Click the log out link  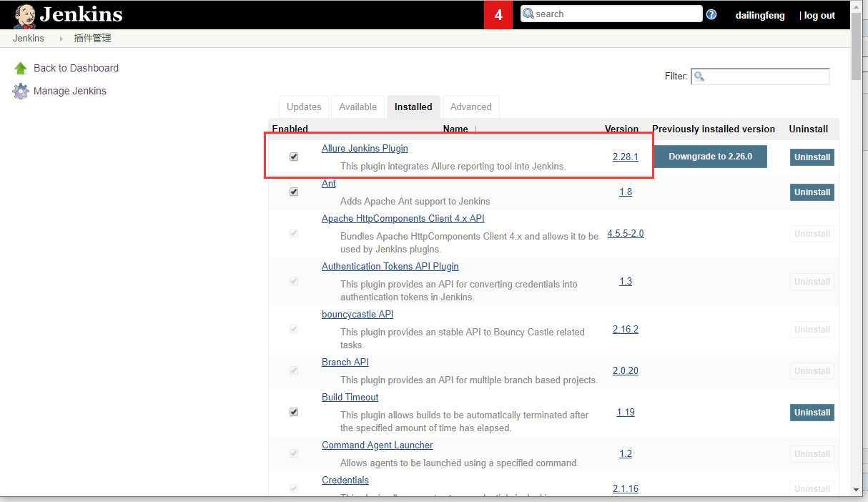pyautogui.click(x=819, y=15)
